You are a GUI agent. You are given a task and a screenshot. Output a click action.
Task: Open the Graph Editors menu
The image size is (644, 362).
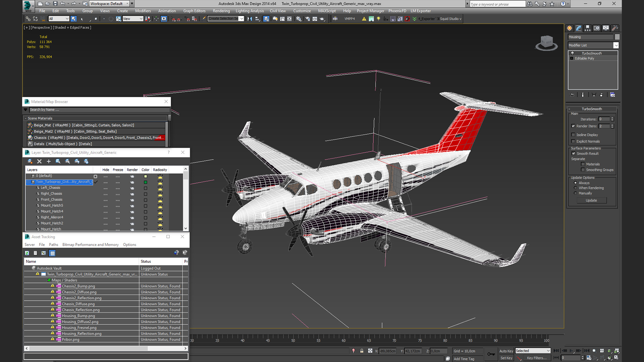(x=194, y=11)
